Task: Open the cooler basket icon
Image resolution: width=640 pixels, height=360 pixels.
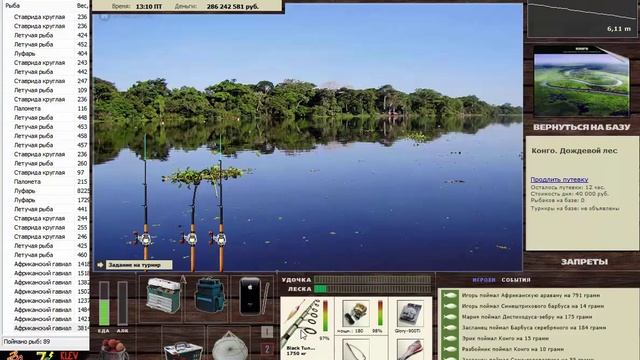Action: 183,351
